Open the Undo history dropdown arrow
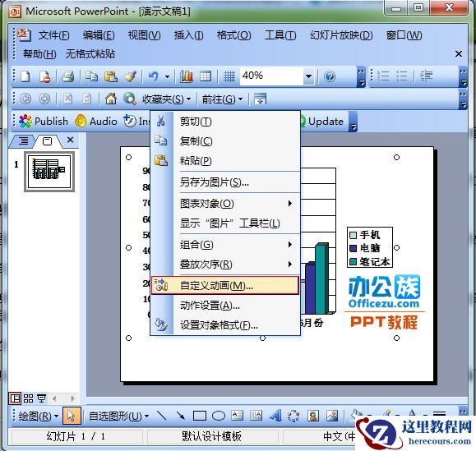Image resolution: width=476 pixels, height=451 pixels. (167, 76)
